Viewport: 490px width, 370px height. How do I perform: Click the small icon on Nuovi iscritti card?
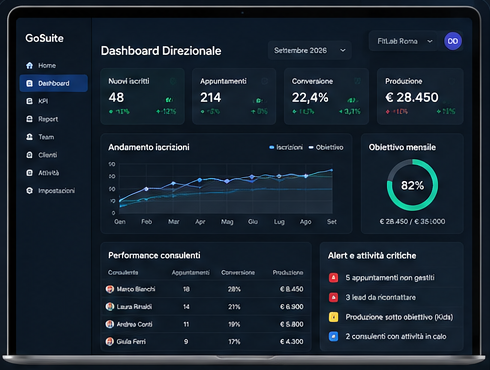[173, 81]
